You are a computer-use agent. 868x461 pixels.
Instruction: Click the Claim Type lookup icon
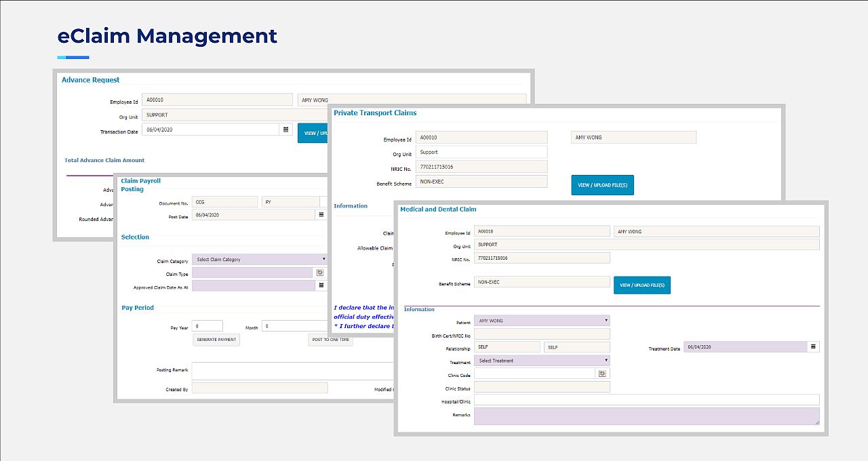coord(320,273)
